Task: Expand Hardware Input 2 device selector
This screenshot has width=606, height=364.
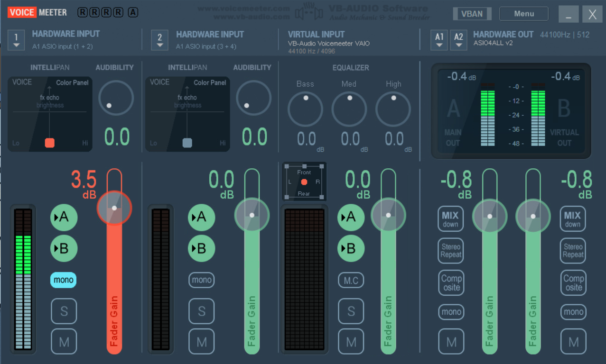Action: (x=160, y=40)
